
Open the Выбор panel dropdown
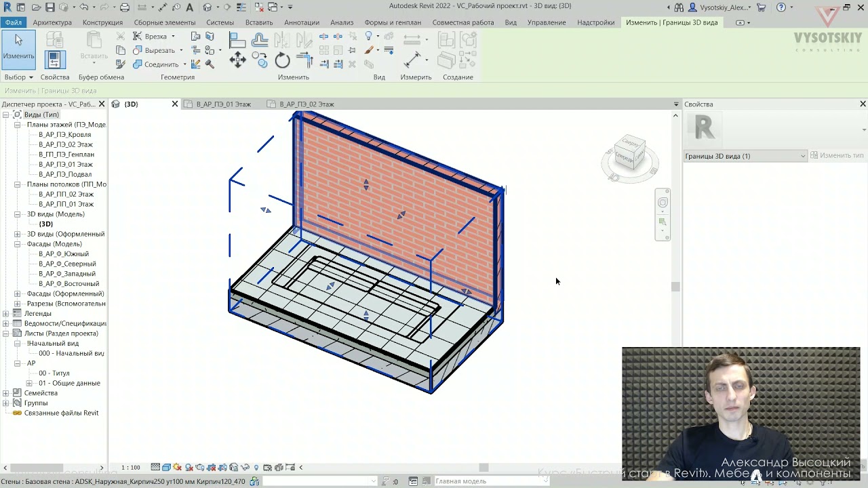(x=18, y=77)
